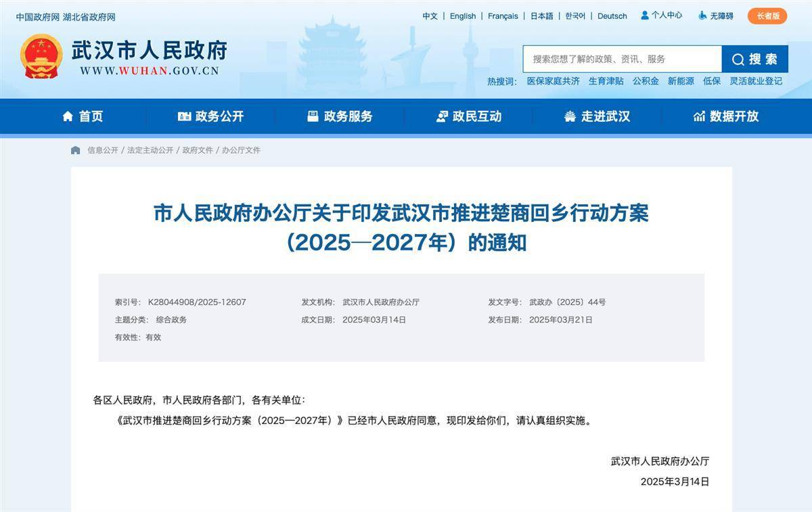Viewport: 812px width, 512px height.
Task: Open 个人中心 user profile icon
Action: click(x=645, y=15)
